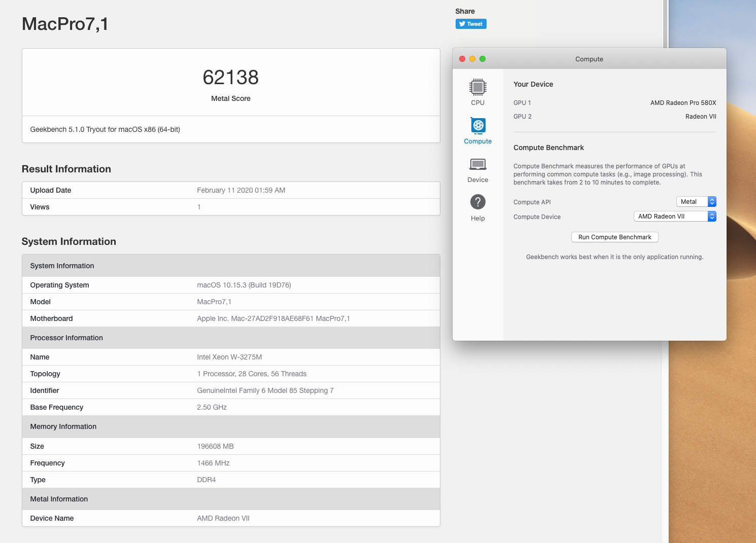Close the Compute window
The width and height of the screenshot is (756, 543).
coord(462,59)
